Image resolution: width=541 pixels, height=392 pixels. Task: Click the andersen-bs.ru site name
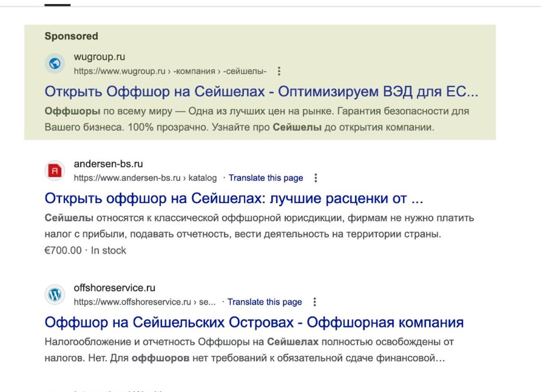click(x=108, y=164)
